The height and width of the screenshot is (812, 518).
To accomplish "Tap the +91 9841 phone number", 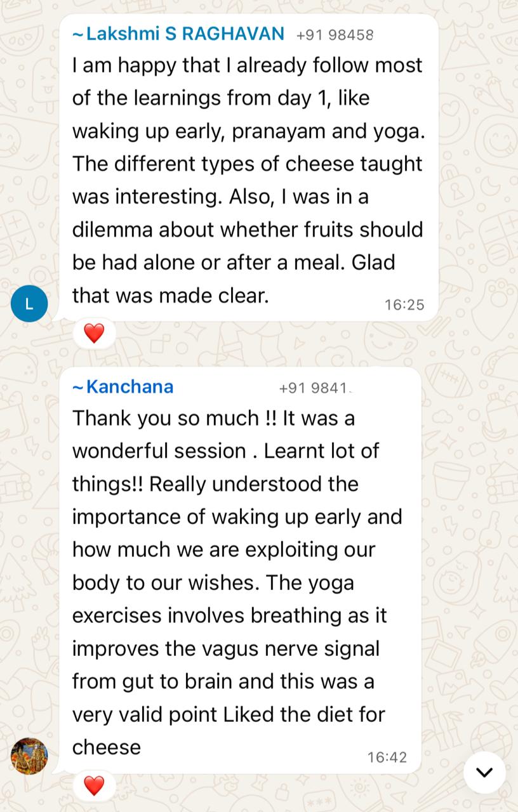I will (x=315, y=388).
